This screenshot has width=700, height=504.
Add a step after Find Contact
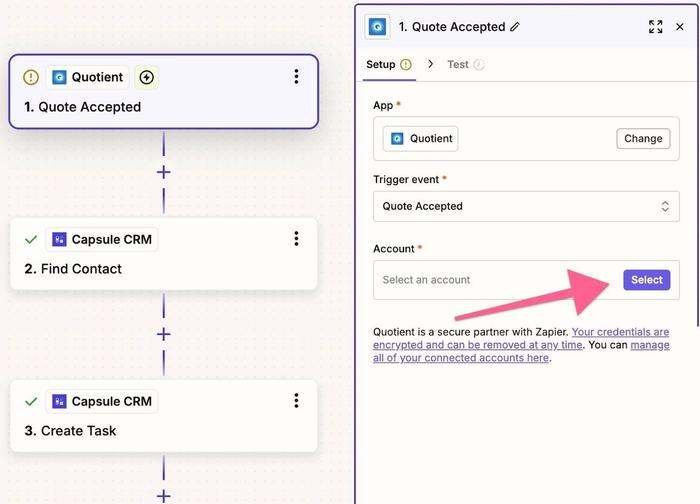[x=164, y=334]
